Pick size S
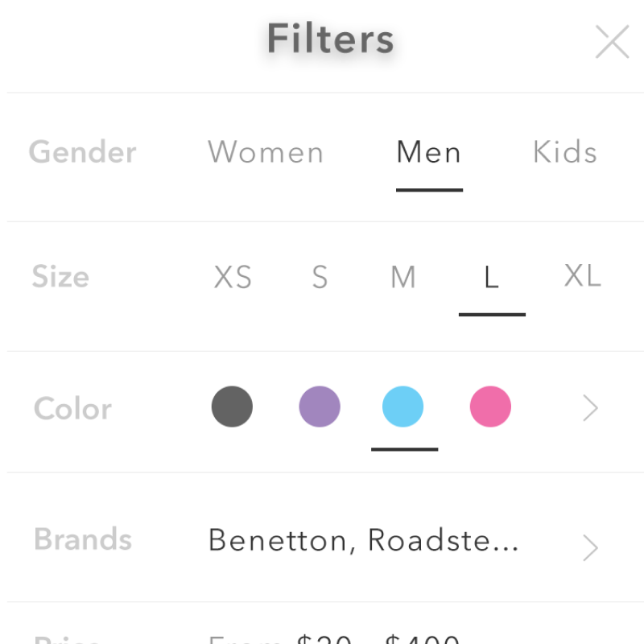 [x=320, y=278]
